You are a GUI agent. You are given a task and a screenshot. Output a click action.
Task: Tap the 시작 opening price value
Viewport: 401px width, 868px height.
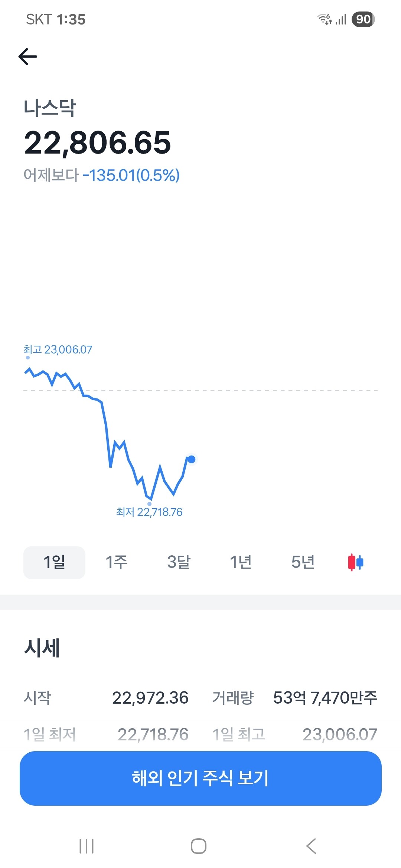pyautogui.click(x=150, y=698)
